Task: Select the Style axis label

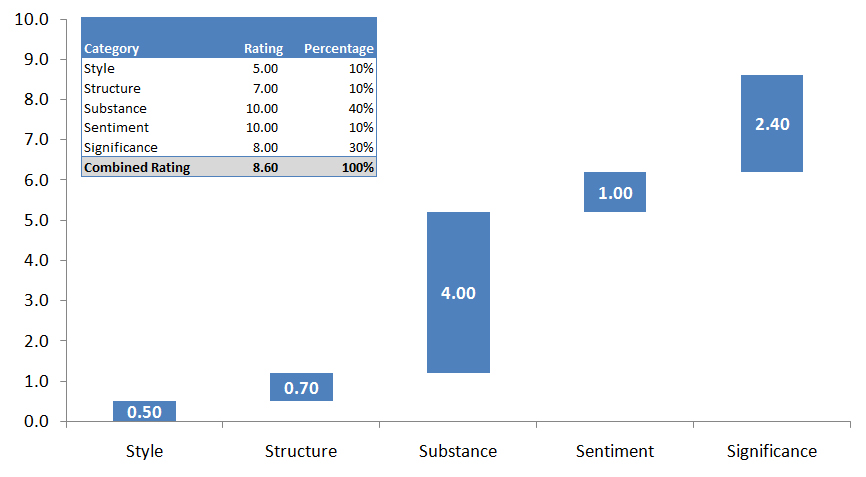Action: (144, 451)
